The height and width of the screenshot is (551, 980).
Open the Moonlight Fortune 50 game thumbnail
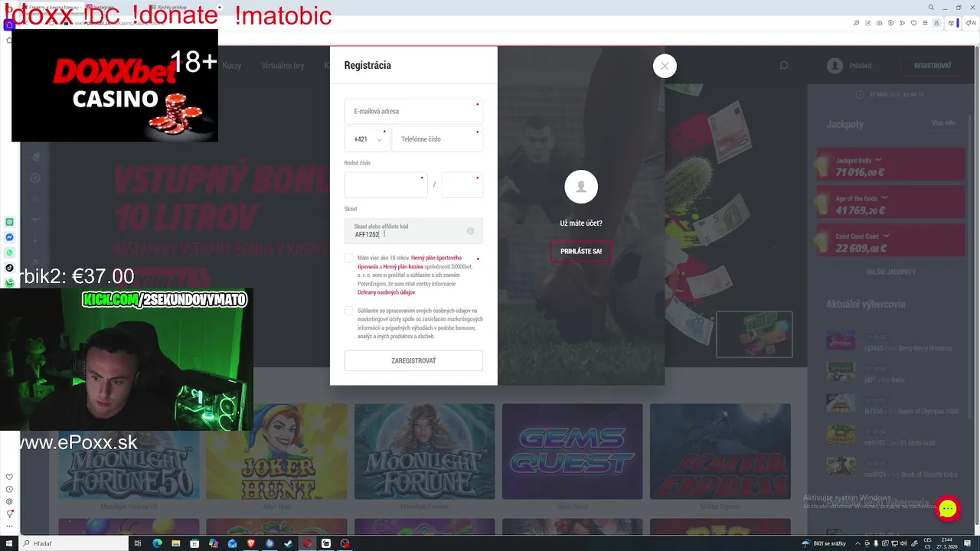(129, 452)
